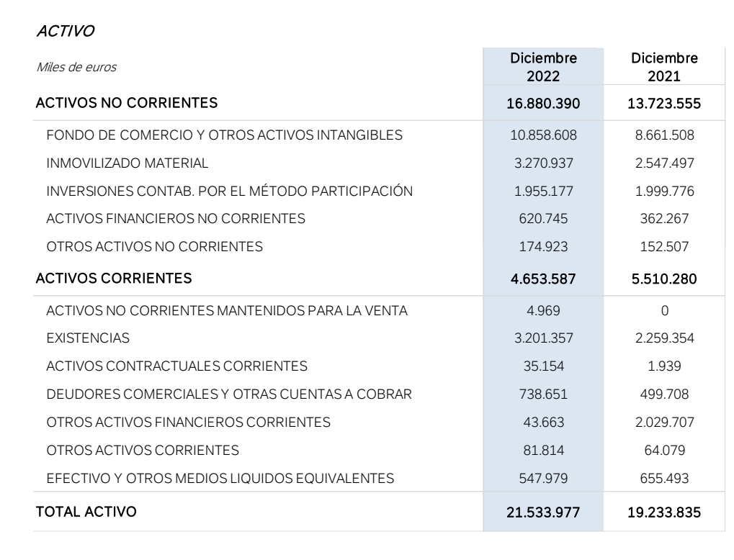Select the ACTIVOS NO CORRIENTES row label
The width and height of the screenshot is (734, 560).
(127, 103)
